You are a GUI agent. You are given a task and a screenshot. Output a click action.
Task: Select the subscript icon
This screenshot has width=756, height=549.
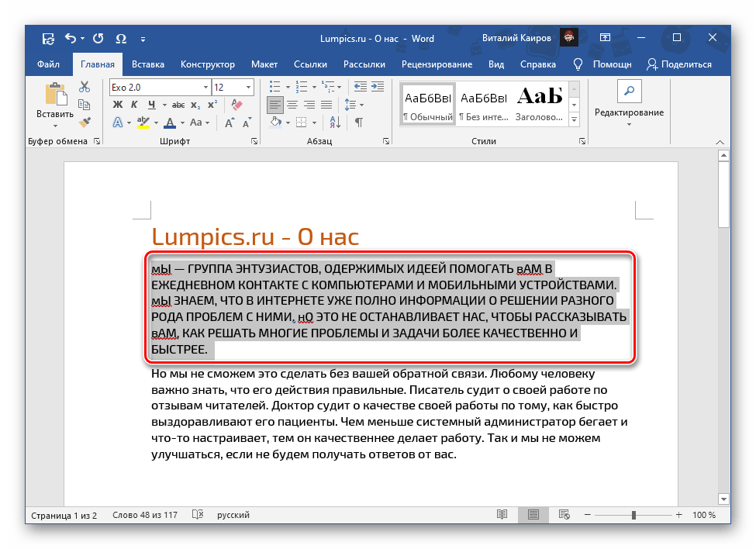(195, 104)
